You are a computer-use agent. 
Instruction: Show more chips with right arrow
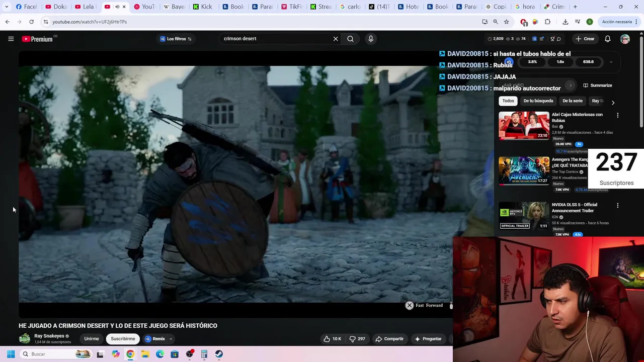tap(613, 103)
